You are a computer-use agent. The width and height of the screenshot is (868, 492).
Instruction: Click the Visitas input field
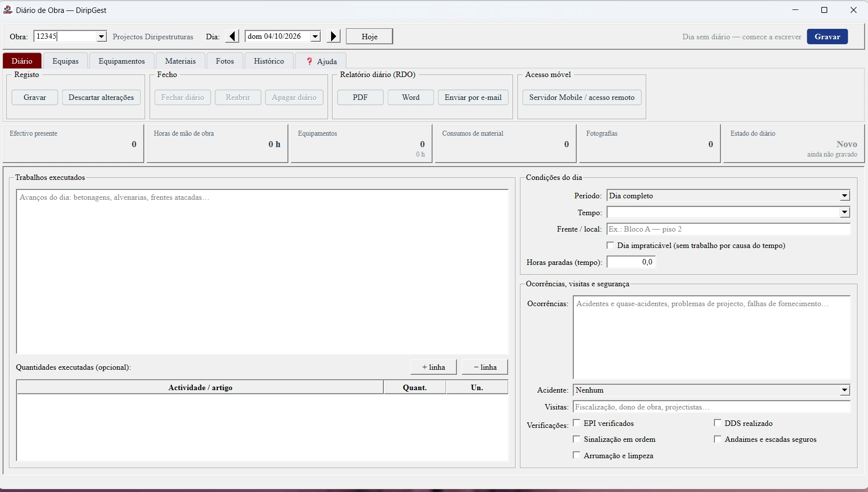[712, 407]
